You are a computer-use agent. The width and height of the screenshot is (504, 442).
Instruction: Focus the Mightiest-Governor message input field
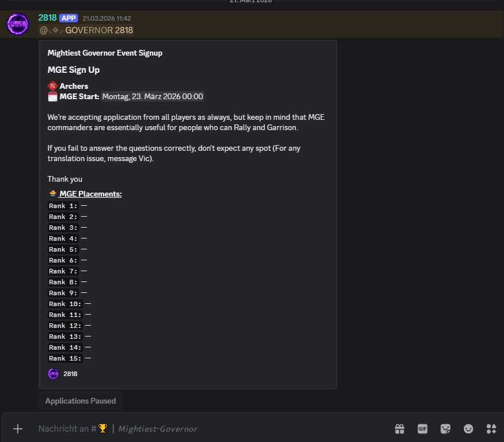pyautogui.click(x=229, y=428)
